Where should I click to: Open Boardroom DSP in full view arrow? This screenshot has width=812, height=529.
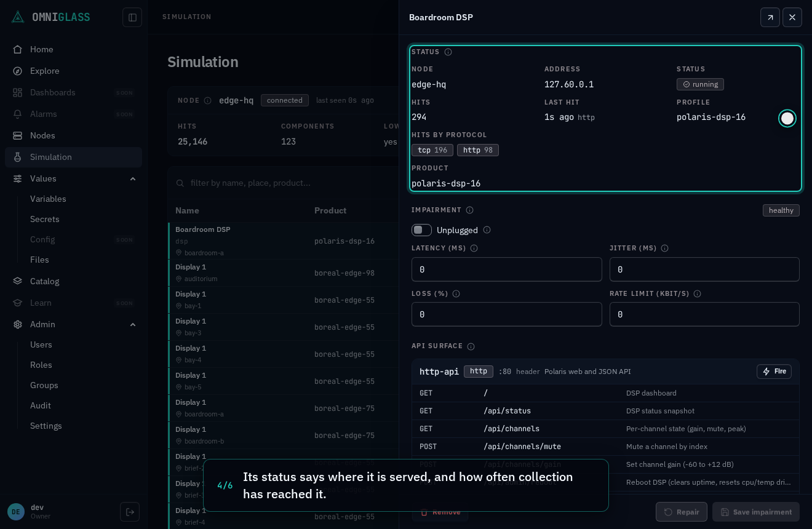(770, 17)
